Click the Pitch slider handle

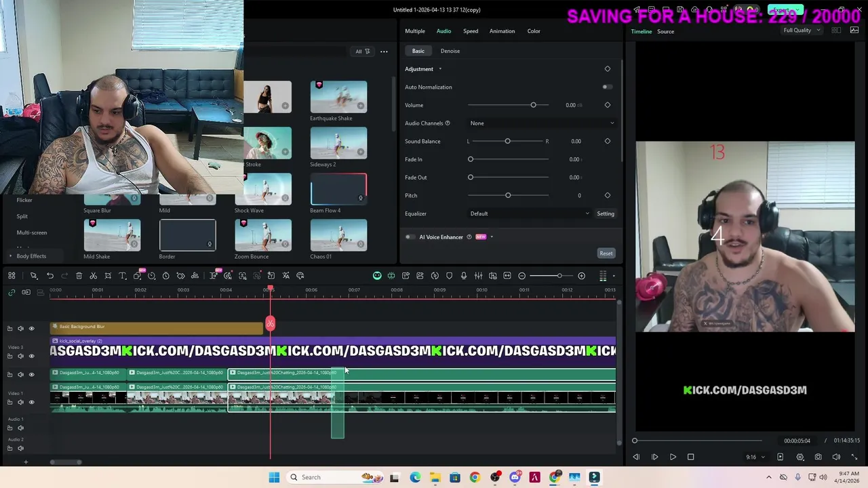click(x=508, y=195)
